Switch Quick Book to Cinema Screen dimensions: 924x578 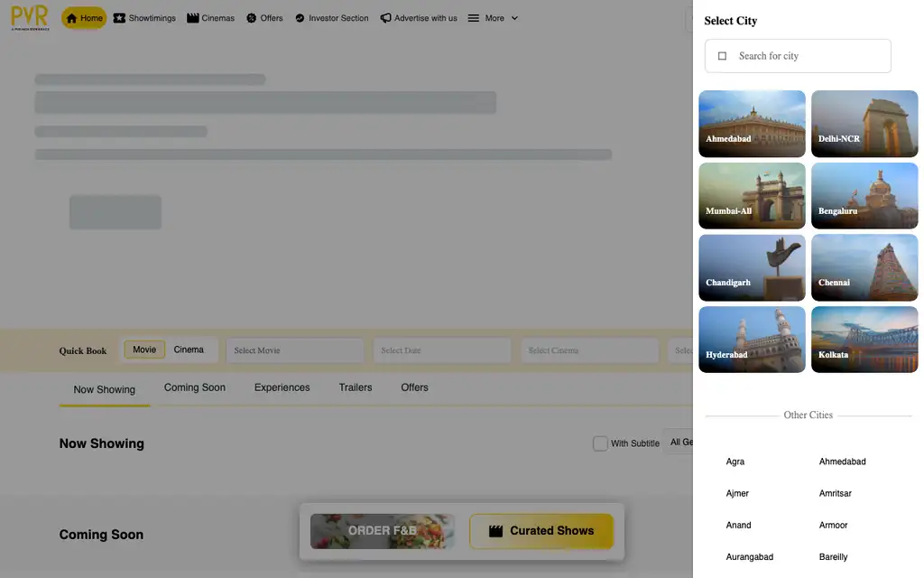click(189, 350)
